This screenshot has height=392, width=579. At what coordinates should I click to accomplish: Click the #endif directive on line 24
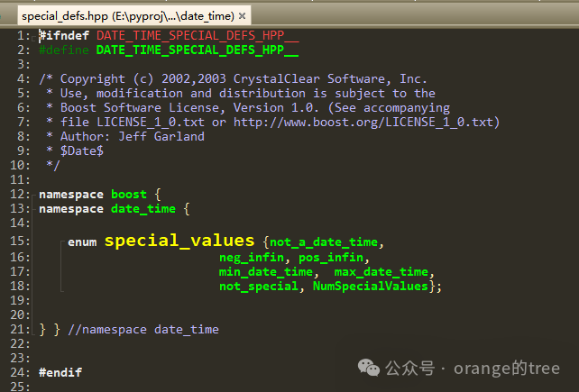(60, 372)
